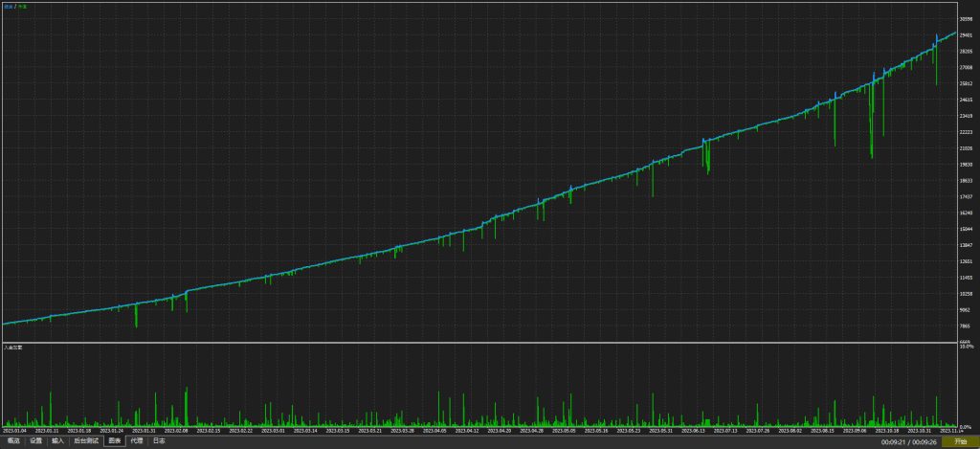Click the 2023.11.14 date axis label
Viewport: 980px width, 449px height.
pos(951,430)
